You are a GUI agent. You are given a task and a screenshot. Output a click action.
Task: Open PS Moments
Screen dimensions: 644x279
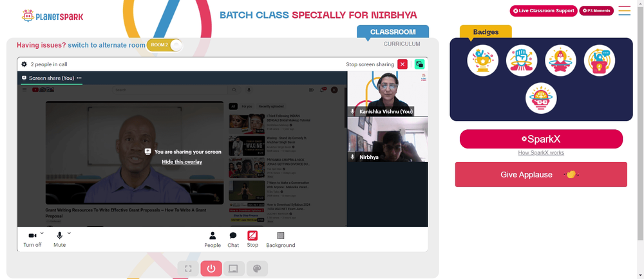(x=596, y=11)
